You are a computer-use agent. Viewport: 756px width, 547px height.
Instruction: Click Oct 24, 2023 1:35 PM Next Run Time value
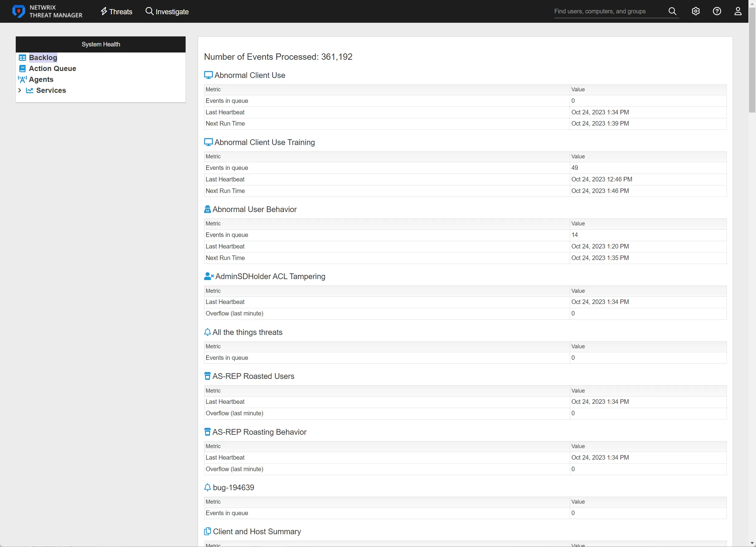[600, 258]
